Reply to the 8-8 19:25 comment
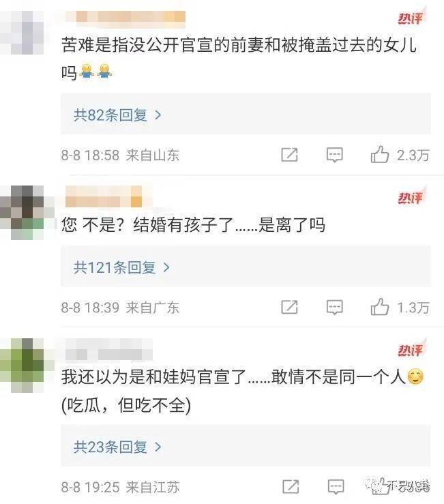 (x=336, y=487)
